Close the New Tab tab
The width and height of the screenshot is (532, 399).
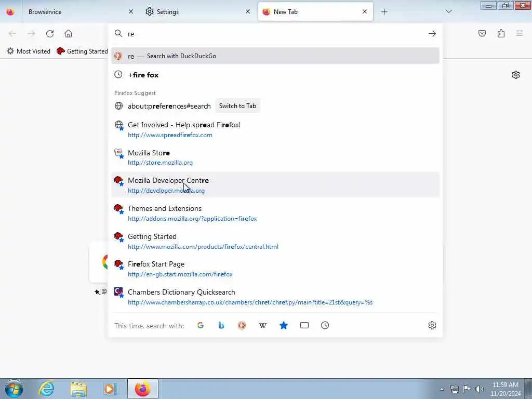[x=364, y=11]
